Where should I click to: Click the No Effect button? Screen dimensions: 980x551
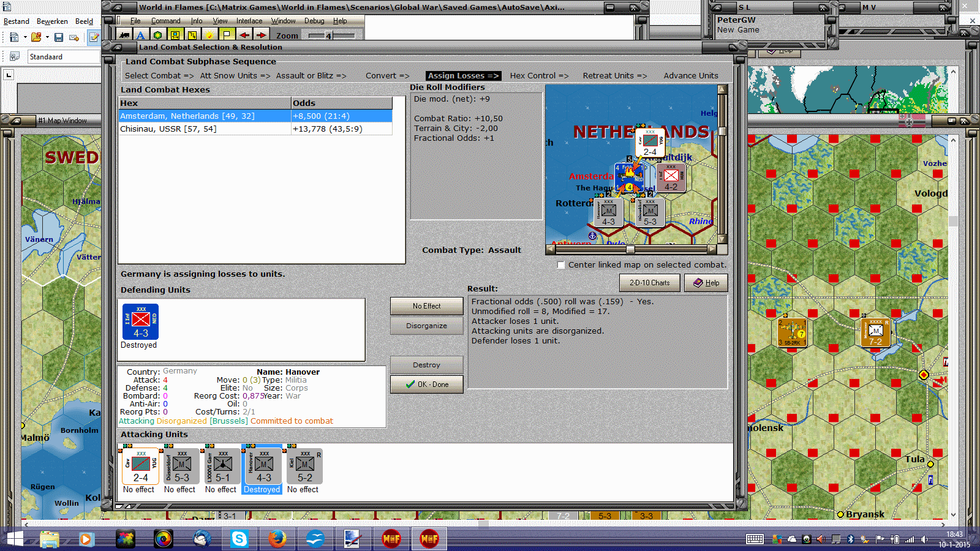point(427,306)
